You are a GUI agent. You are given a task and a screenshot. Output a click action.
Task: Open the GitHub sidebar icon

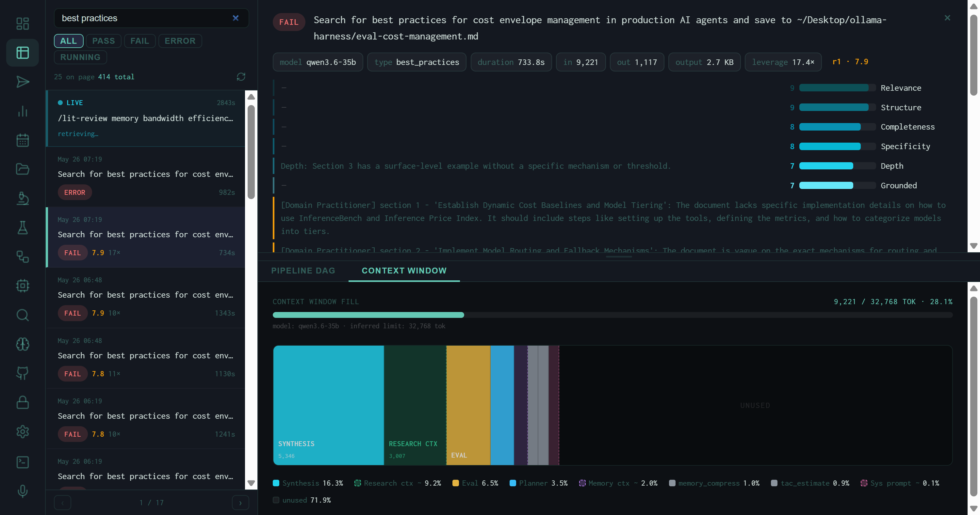[x=23, y=373]
